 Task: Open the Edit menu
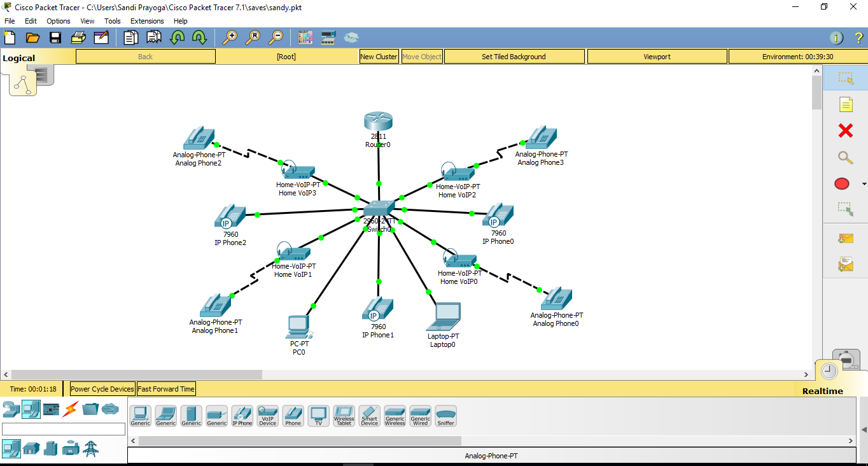[x=31, y=21]
